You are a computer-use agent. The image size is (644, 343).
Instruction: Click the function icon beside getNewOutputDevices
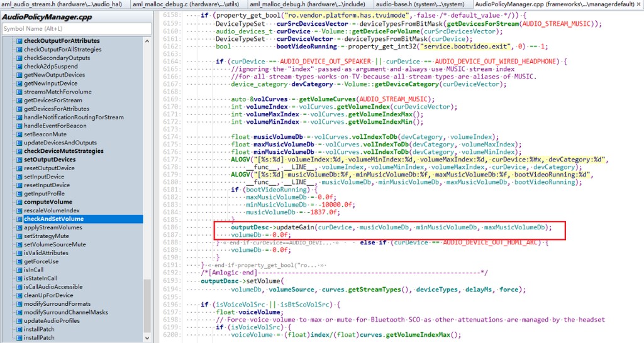point(19,75)
